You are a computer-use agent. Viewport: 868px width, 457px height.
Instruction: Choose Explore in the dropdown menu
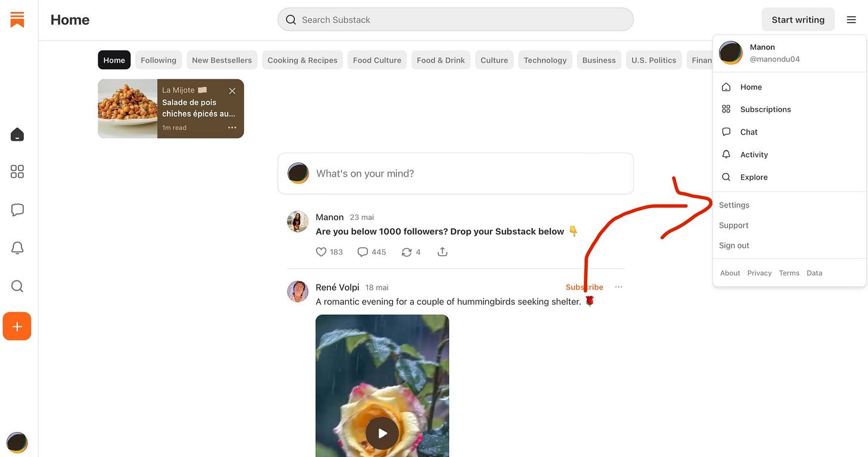(x=789, y=177)
